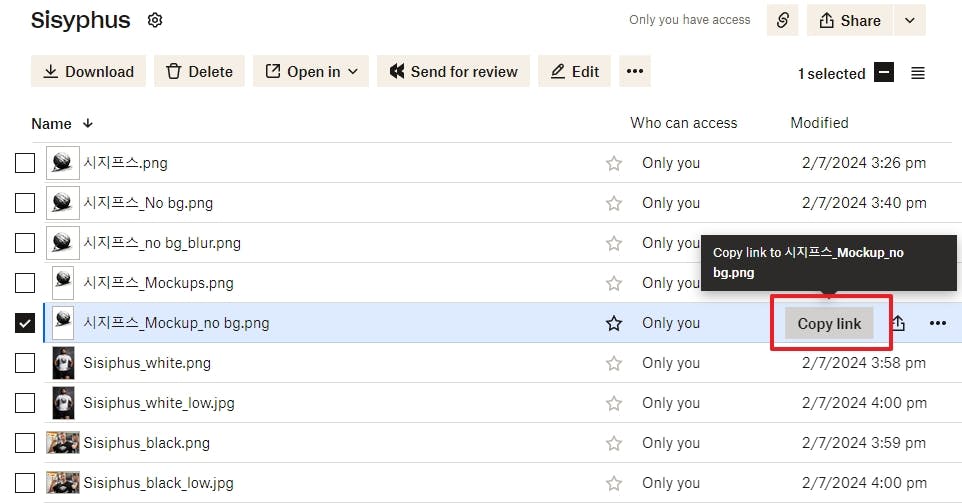962x503 pixels.
Task: Check the 시지프스.png checkbox
Action: [x=25, y=163]
